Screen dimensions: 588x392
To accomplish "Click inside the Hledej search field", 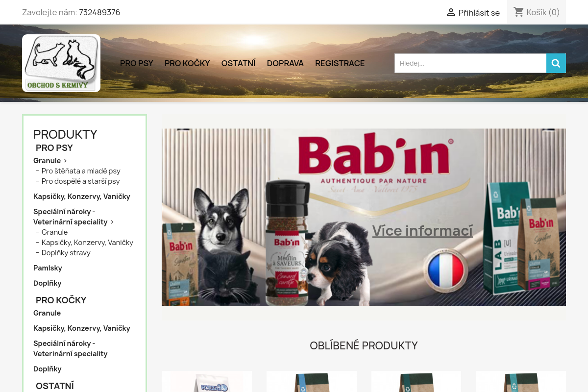I will tap(470, 63).
